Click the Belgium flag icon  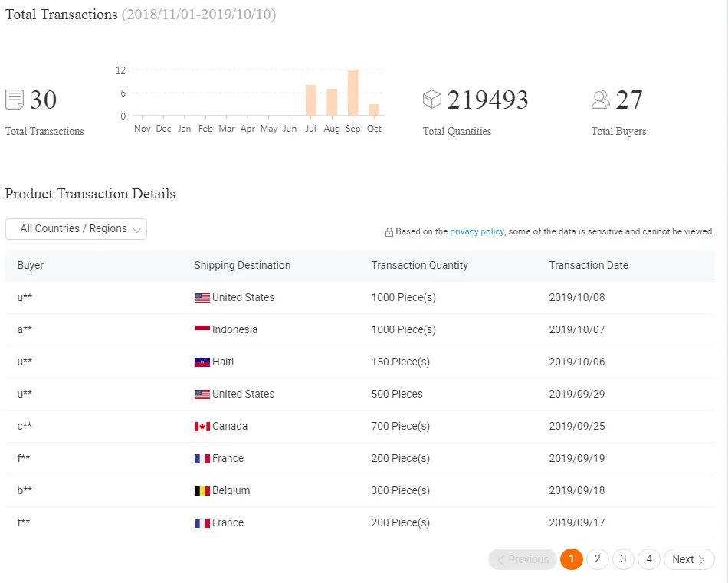click(x=202, y=490)
